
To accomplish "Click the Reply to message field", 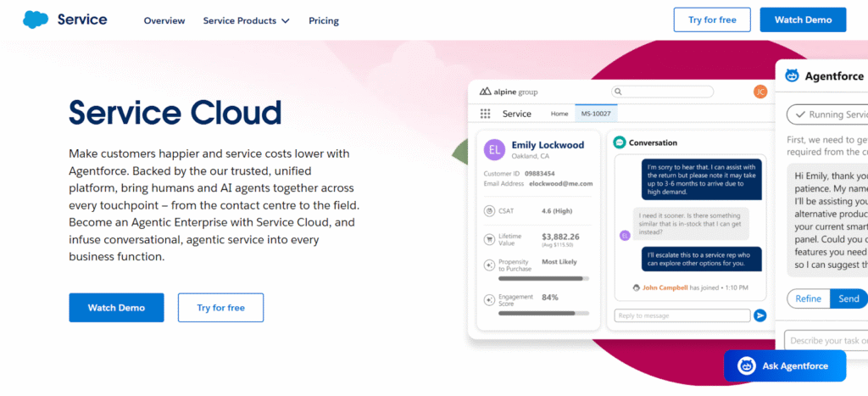I will [682, 315].
